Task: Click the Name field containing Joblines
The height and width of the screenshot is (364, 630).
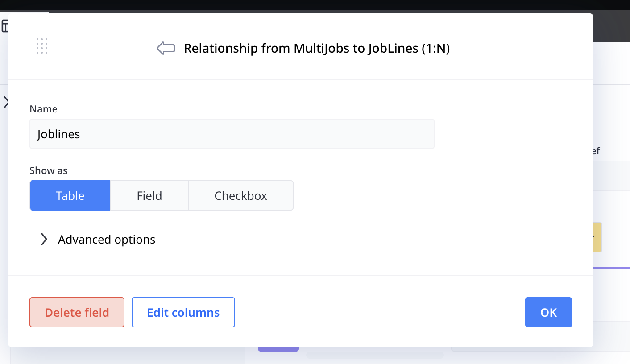Action: coord(232,134)
